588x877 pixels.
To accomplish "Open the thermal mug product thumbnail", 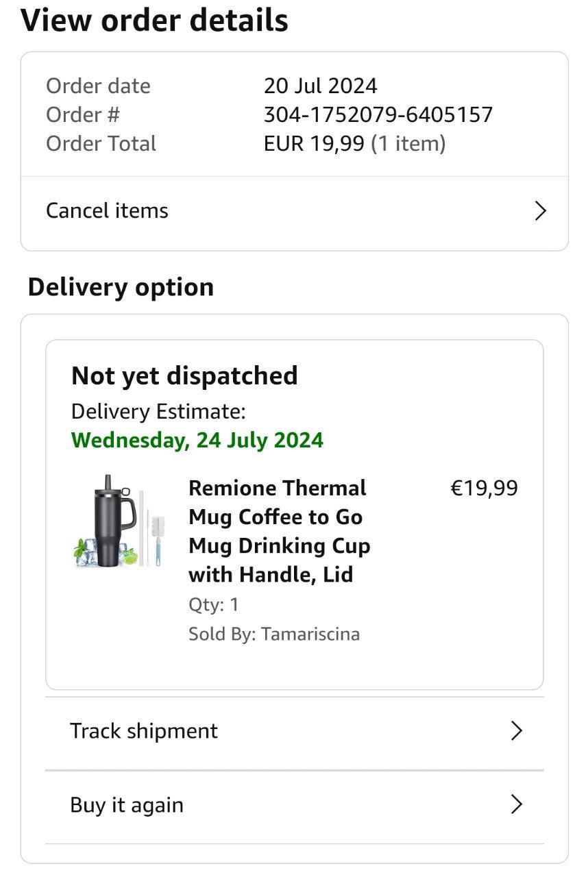I will point(119,521).
